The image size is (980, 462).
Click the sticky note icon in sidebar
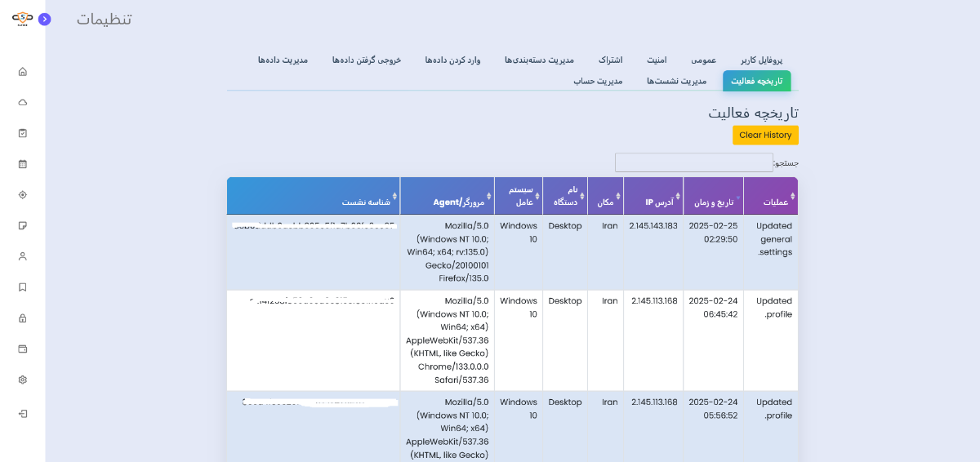point(23,225)
